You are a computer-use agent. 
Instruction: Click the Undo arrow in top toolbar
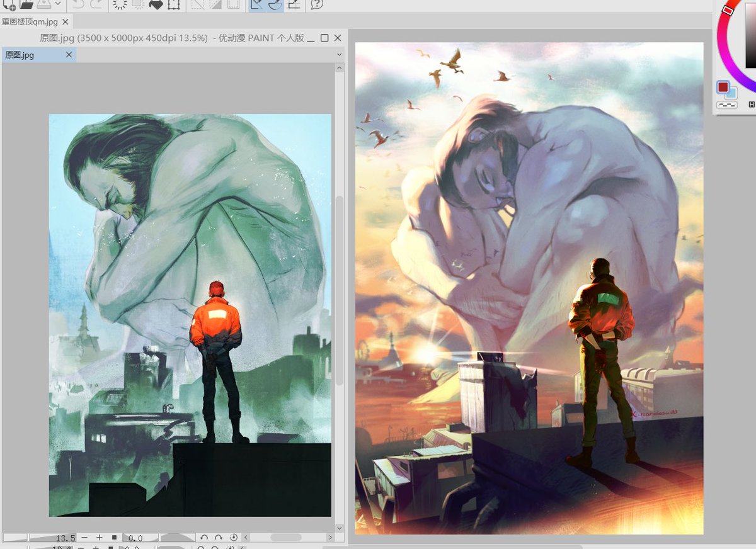(77, 4)
